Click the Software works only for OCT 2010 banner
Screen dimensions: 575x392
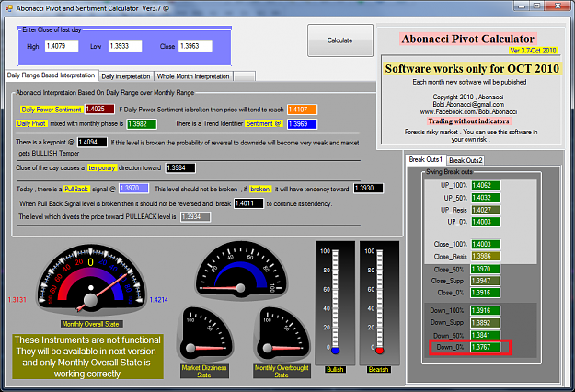tap(472, 69)
